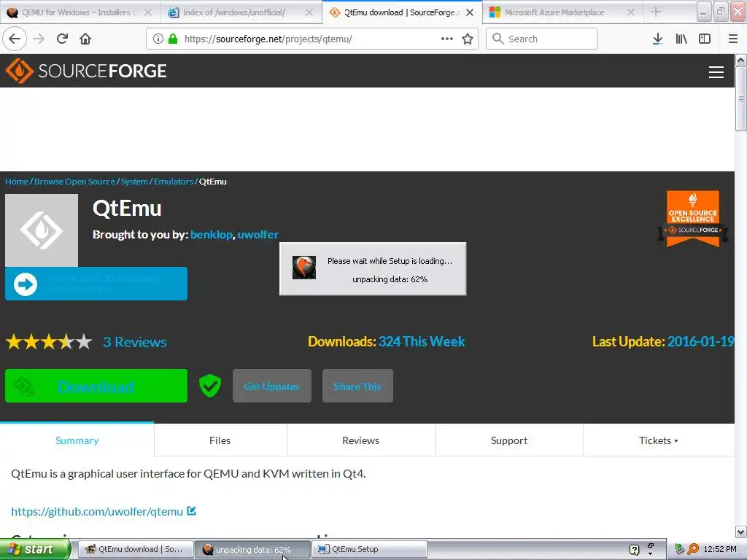
Task: Click the Home breadcrumb link
Action: [17, 182]
